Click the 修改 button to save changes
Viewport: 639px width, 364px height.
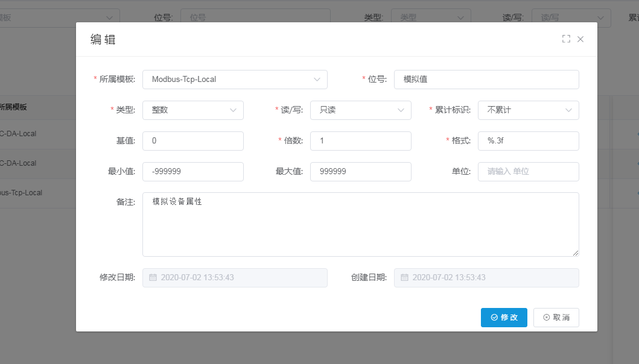[504, 318]
